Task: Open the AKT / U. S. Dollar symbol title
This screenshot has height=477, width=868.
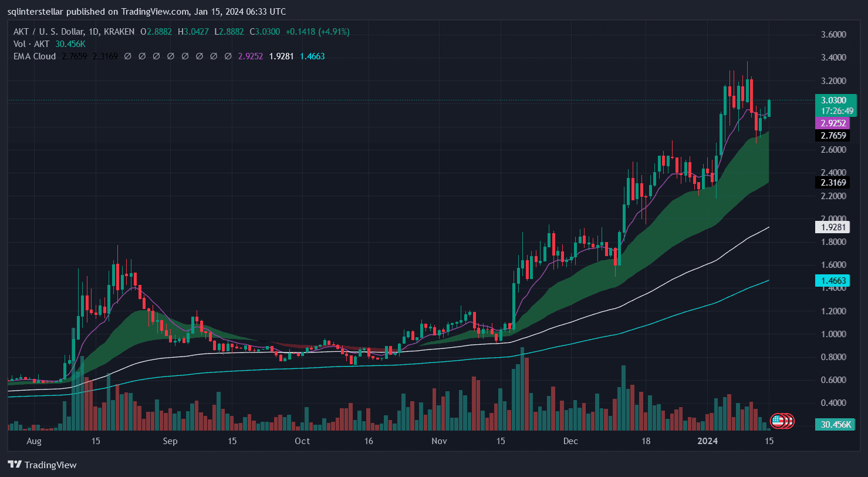Action: (x=59, y=31)
